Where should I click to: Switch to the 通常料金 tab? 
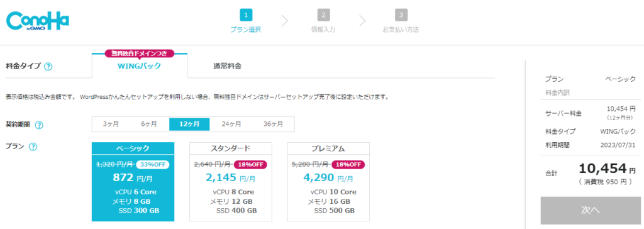(x=227, y=66)
